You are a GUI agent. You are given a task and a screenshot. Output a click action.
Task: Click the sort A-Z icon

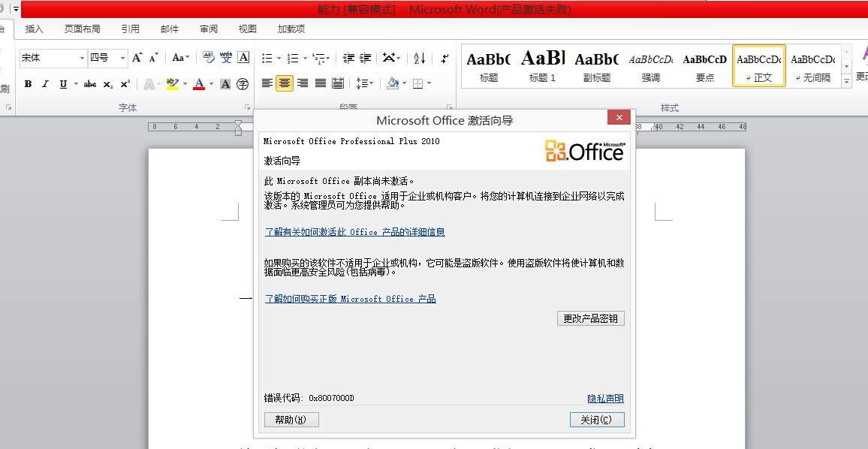[x=419, y=59]
